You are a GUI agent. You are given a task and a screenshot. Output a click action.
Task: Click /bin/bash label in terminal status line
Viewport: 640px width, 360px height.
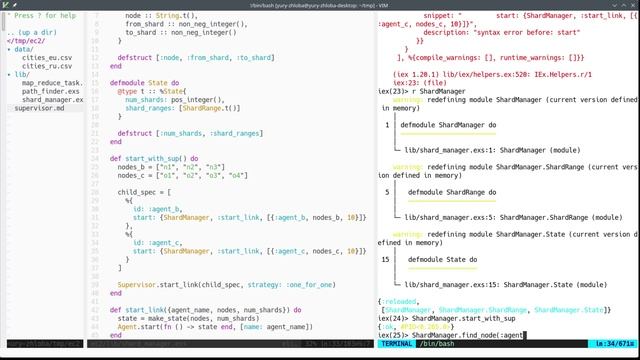click(x=437, y=344)
